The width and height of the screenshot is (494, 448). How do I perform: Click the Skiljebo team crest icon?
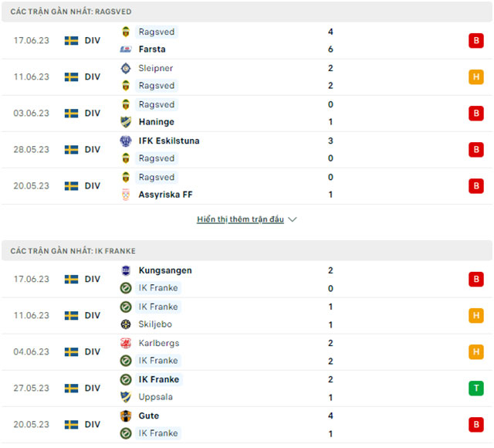point(126,324)
